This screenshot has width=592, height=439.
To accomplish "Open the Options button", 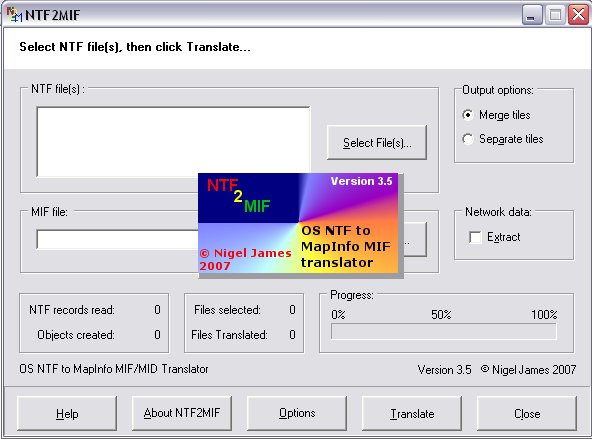I will [297, 413].
